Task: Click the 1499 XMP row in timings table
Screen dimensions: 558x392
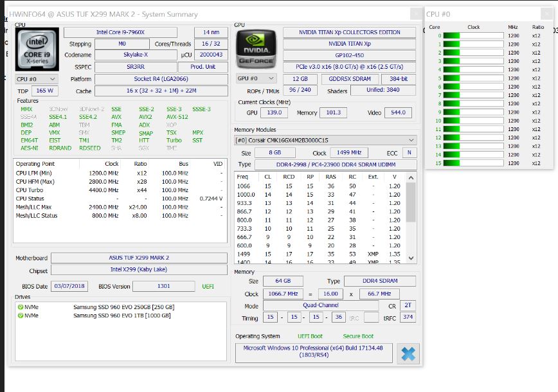Action: point(319,254)
